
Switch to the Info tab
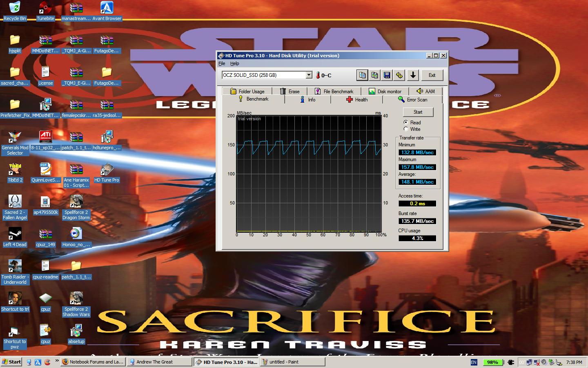coord(307,99)
